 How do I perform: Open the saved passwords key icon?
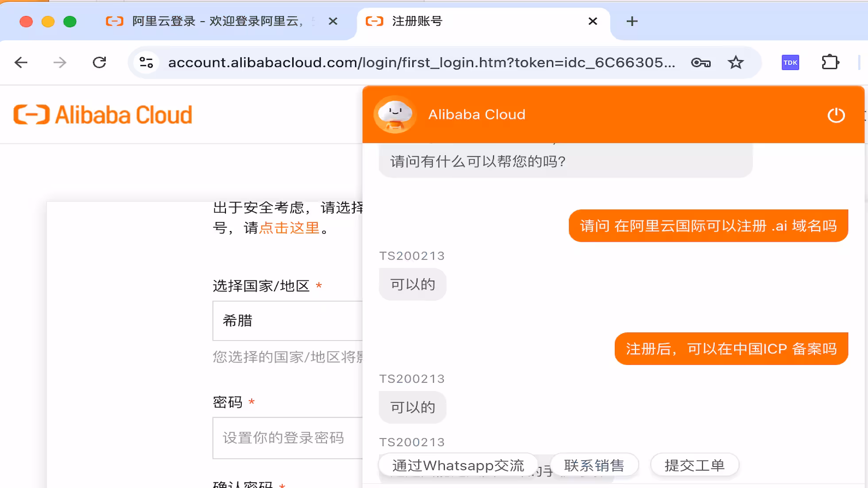click(x=700, y=62)
